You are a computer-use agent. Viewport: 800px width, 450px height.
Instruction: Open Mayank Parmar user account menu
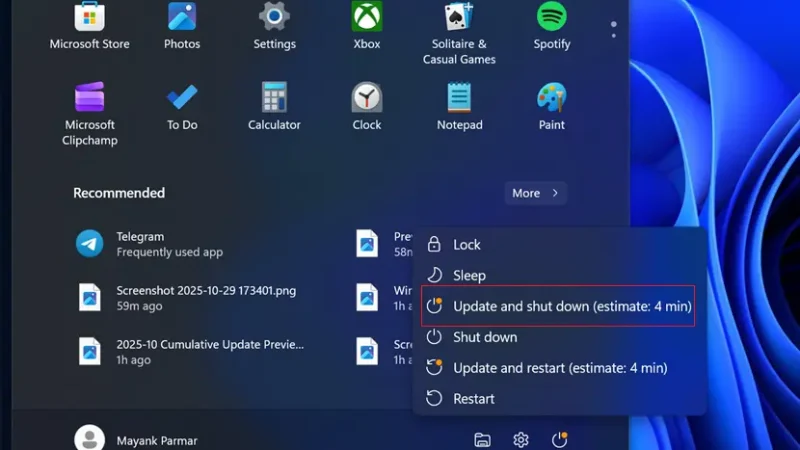click(136, 440)
